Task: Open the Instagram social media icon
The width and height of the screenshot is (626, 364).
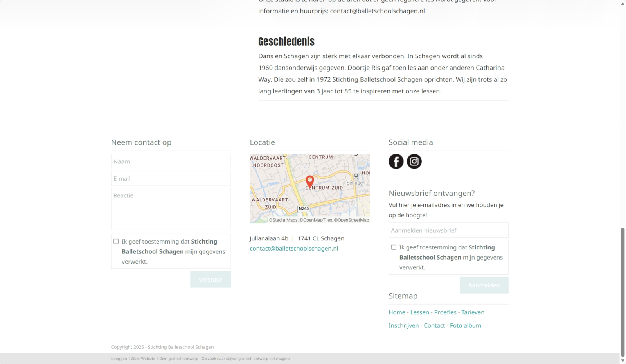Action: tap(414, 161)
